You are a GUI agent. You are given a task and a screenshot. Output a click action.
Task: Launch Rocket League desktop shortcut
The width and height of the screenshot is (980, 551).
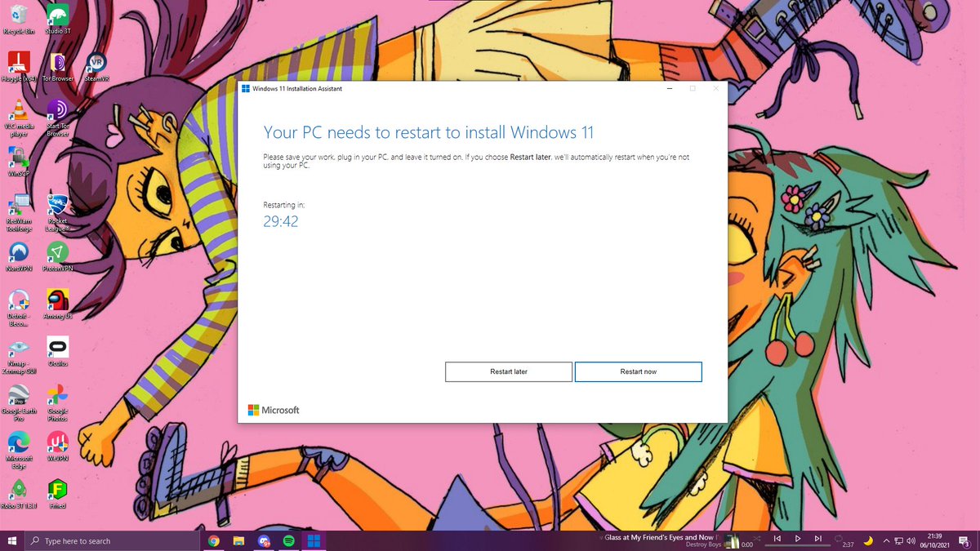click(57, 212)
